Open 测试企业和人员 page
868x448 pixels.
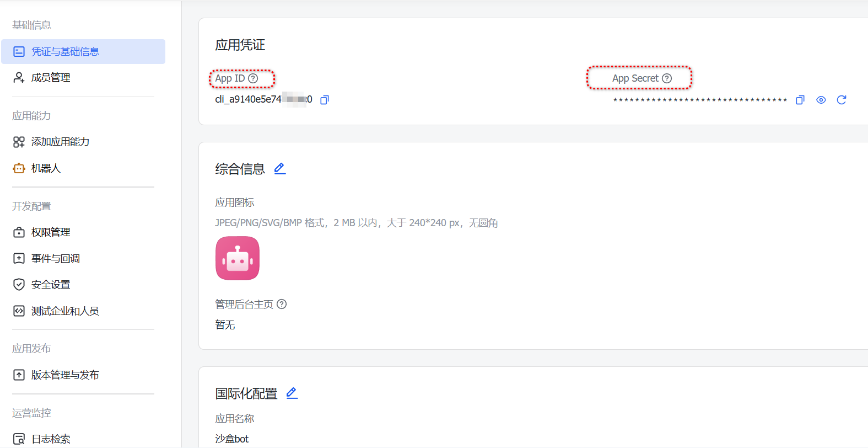(65, 311)
